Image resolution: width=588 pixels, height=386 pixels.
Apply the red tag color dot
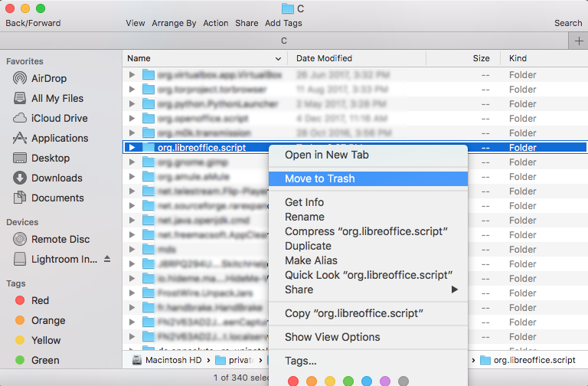[x=293, y=381]
